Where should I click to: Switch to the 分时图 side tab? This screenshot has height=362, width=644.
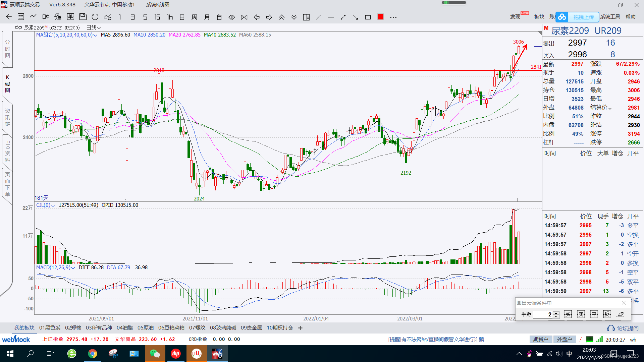pyautogui.click(x=7, y=49)
